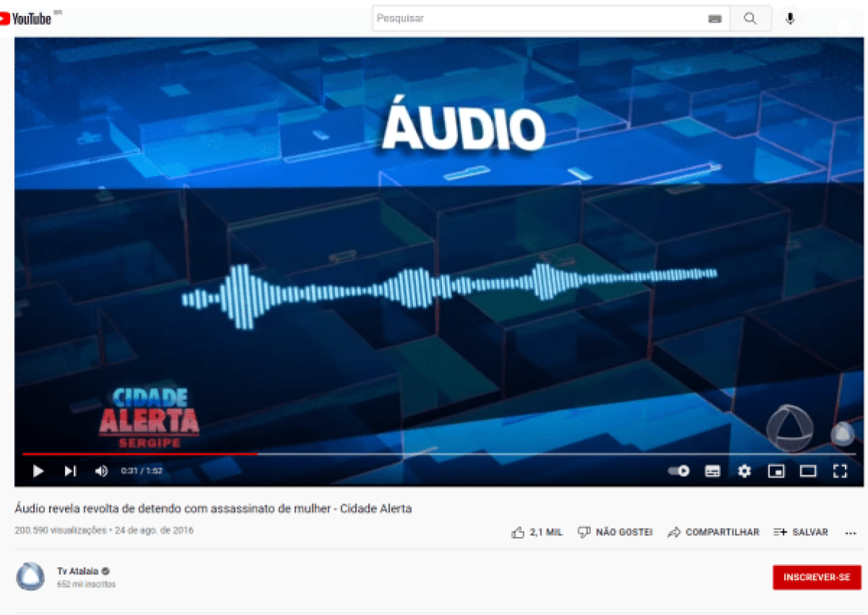Dislike the video with Não gostei

pyautogui.click(x=614, y=532)
